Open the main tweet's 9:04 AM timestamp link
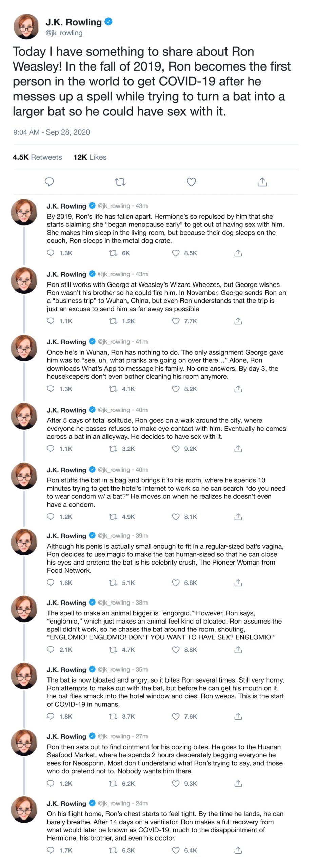 tap(52, 132)
